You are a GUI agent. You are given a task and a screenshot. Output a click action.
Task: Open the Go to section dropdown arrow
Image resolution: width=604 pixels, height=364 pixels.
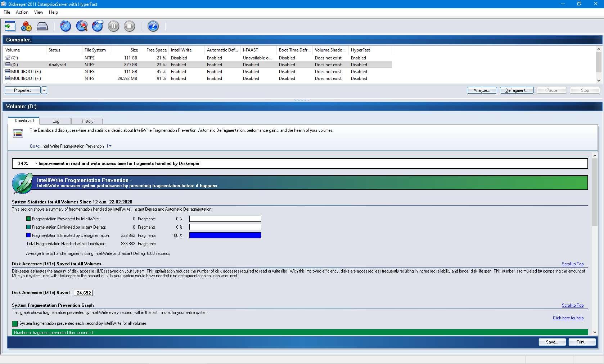click(x=110, y=146)
